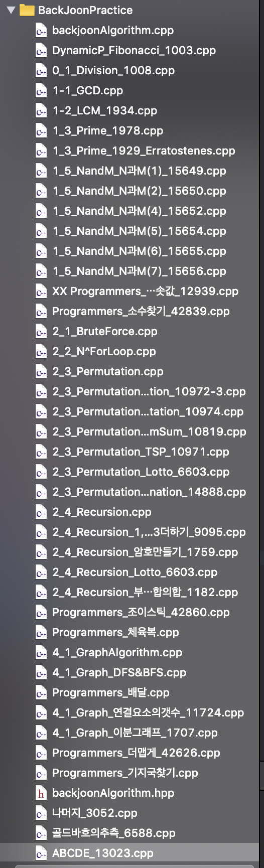
Task: Click icon beside 2_4_Recursion.cpp
Action: pos(41,512)
